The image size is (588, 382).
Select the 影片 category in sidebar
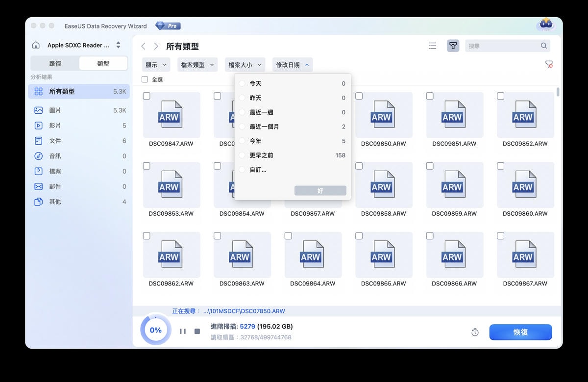(55, 126)
